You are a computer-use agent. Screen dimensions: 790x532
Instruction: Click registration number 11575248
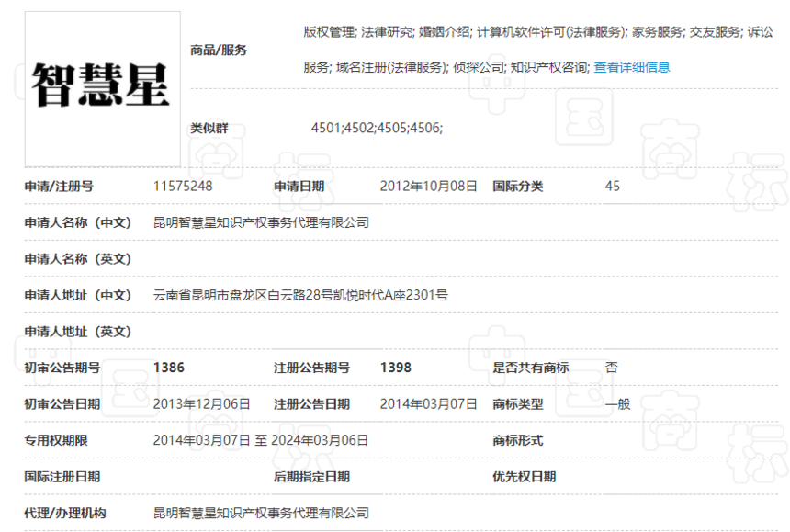[183, 187]
